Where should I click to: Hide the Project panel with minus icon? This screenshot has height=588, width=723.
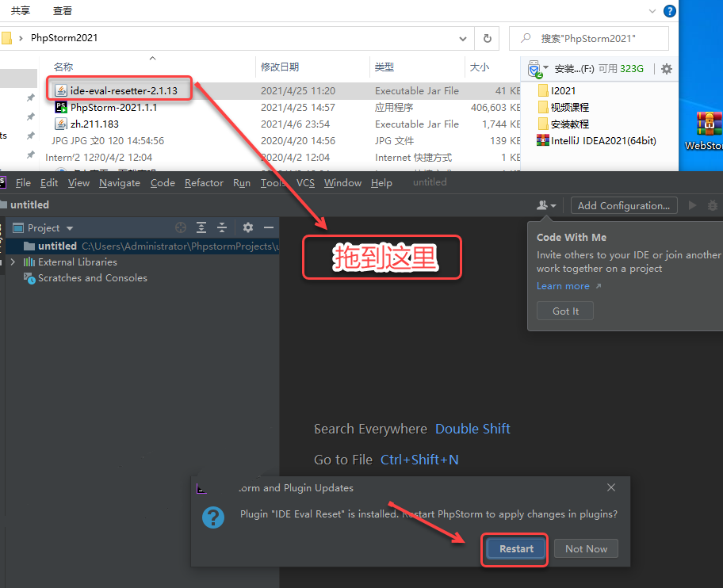(269, 227)
